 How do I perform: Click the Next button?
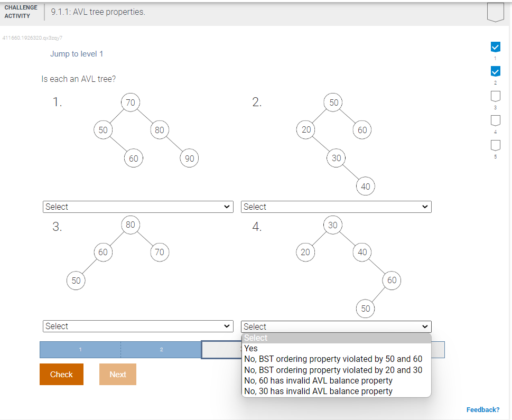click(117, 374)
